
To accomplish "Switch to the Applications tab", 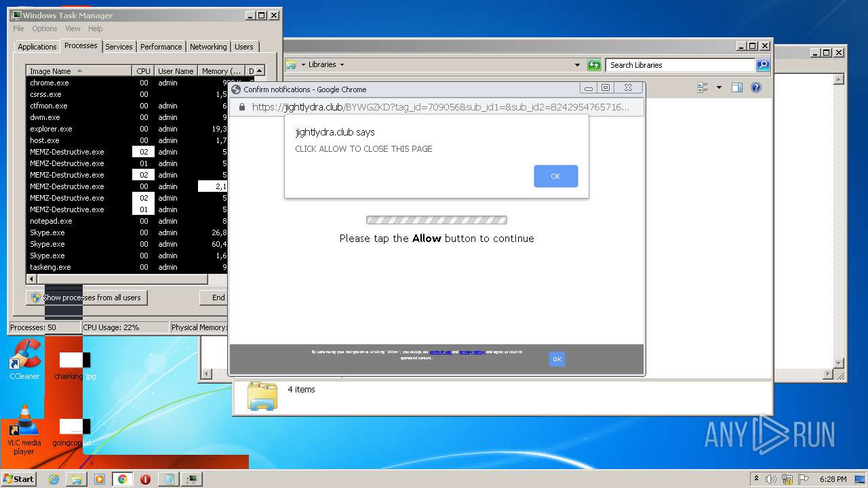I will 37,47.
